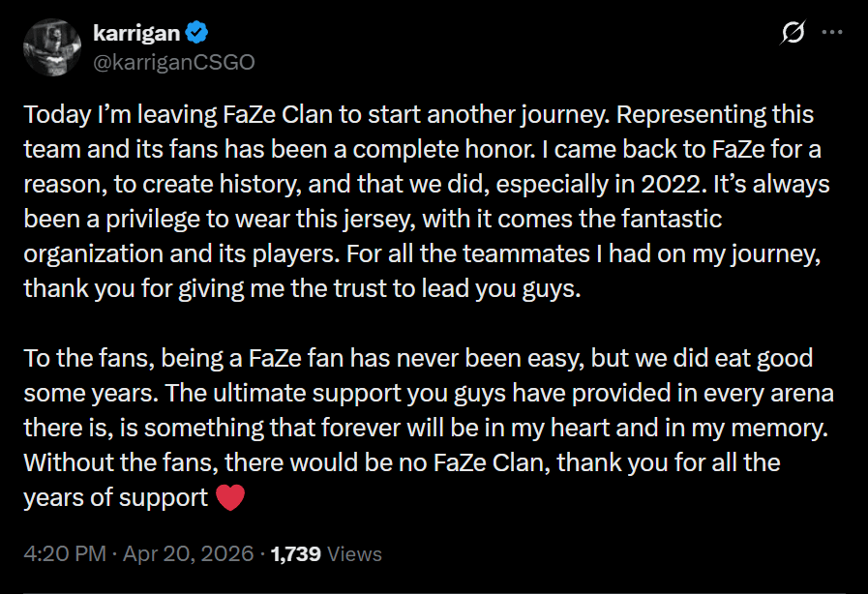Click the display name karrigan

click(135, 34)
